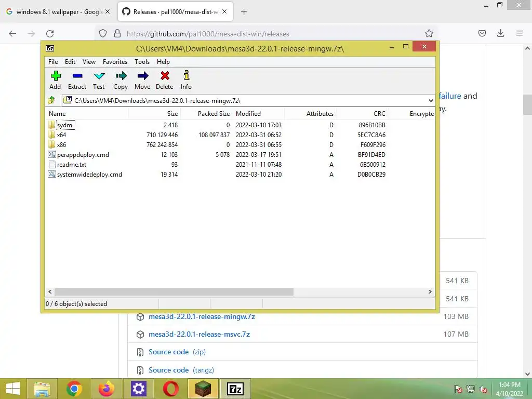Open the Favorites menu

pyautogui.click(x=115, y=62)
